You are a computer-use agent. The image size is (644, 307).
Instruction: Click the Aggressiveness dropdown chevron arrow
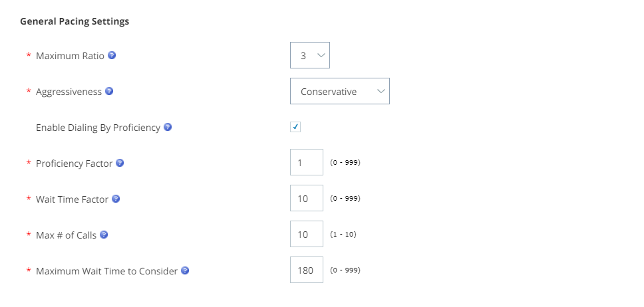[381, 91]
